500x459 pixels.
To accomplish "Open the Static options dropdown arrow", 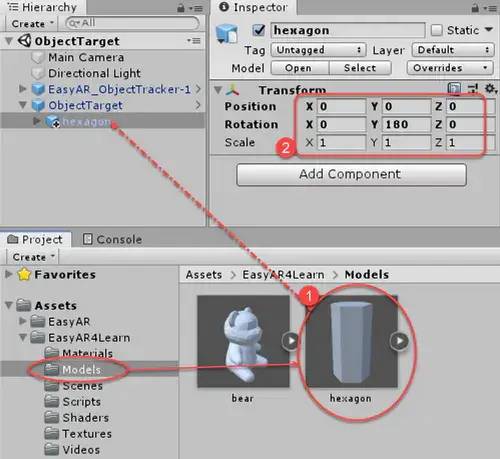I will click(x=489, y=30).
